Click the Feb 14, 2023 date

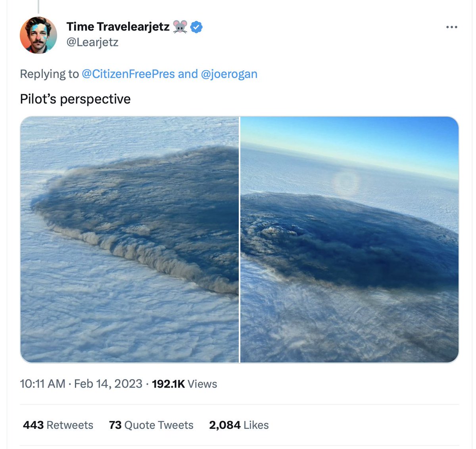tap(108, 384)
